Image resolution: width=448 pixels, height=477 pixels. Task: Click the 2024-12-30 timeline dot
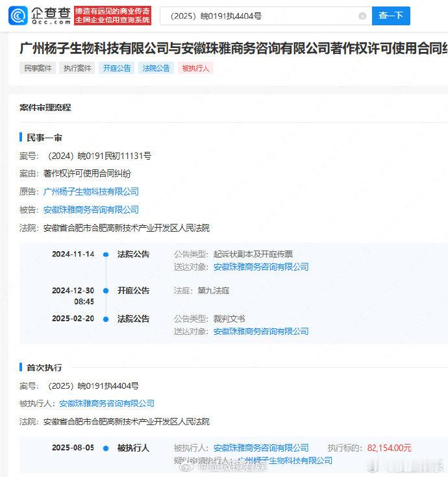106,291
